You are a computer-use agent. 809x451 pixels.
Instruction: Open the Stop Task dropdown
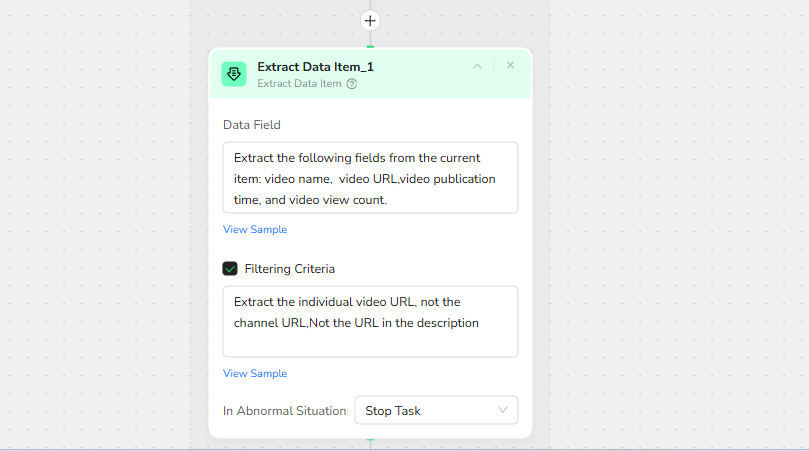(x=425, y=410)
